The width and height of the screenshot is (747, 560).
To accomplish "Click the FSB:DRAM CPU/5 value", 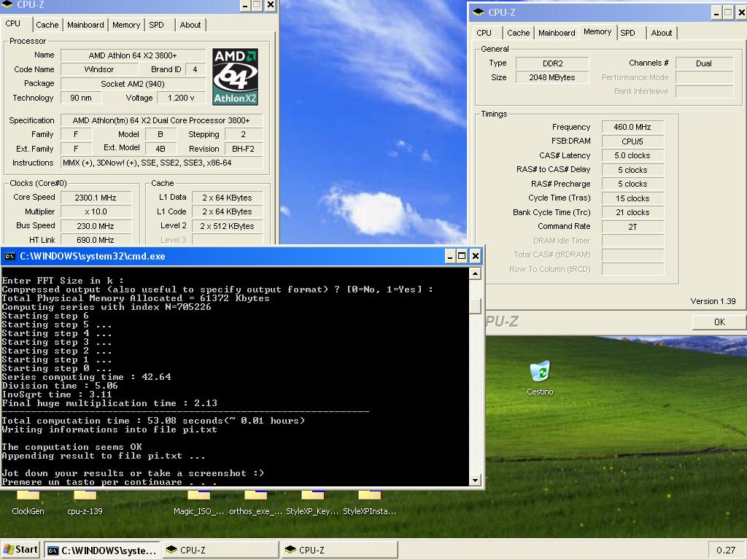I will [x=632, y=141].
